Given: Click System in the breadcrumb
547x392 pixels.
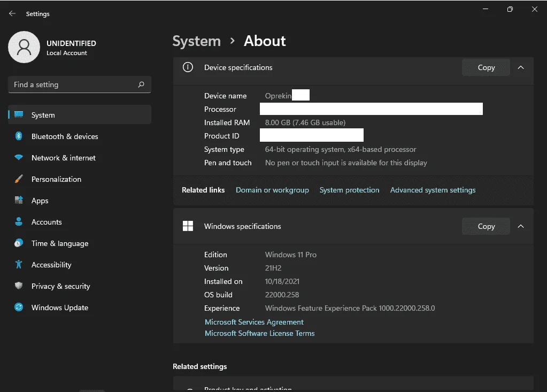Looking at the screenshot, I should (x=197, y=41).
